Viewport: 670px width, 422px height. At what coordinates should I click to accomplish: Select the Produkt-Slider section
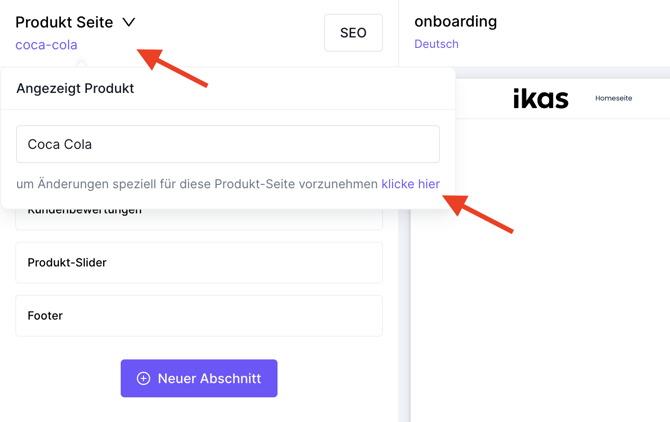pyautogui.click(x=199, y=263)
